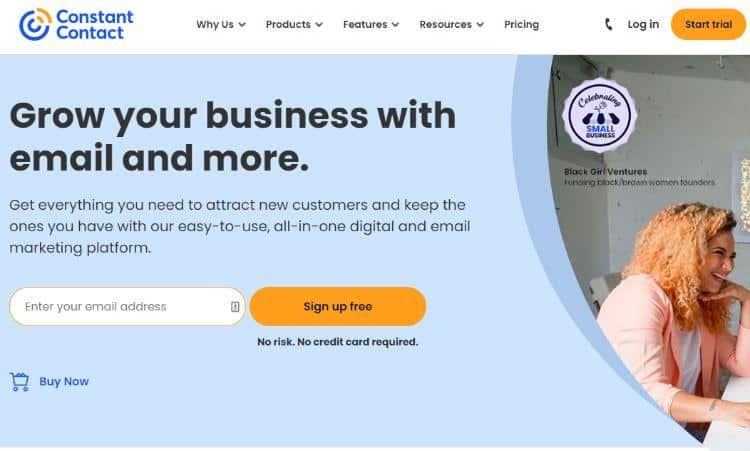Click the Products menu label
The height and width of the screenshot is (451, 750).
click(288, 24)
